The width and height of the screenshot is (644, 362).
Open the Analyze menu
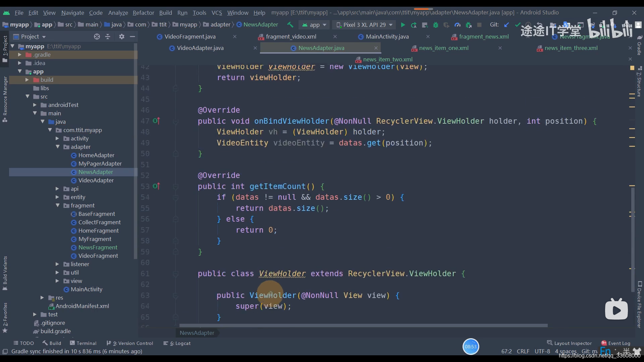click(118, 13)
